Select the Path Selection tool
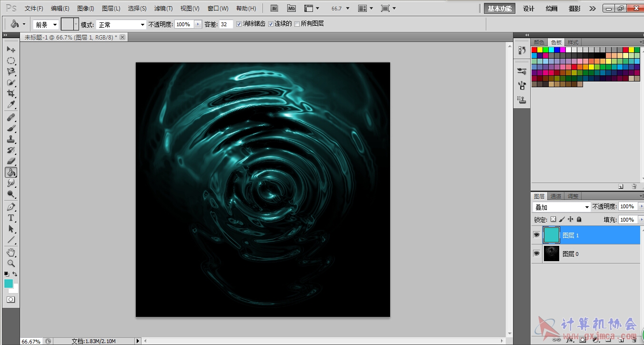Viewport: 644px width, 345px height. (x=11, y=229)
